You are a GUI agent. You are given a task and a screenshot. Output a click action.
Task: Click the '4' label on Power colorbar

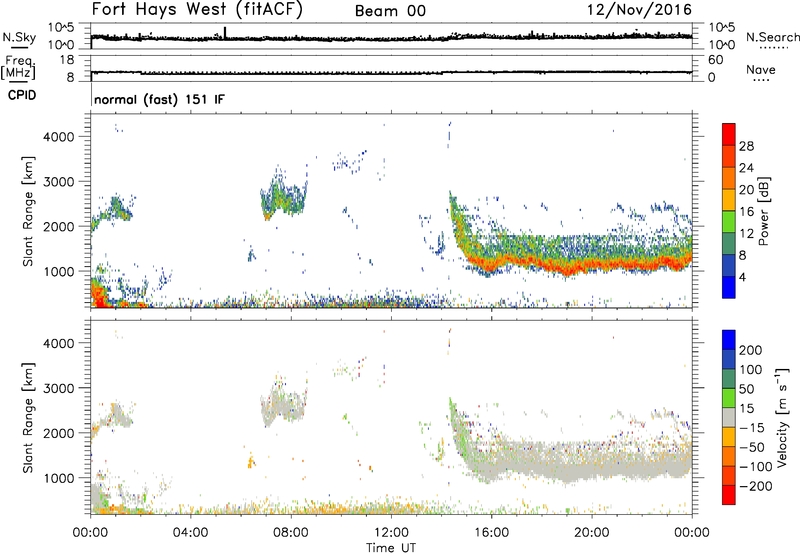coord(742,278)
